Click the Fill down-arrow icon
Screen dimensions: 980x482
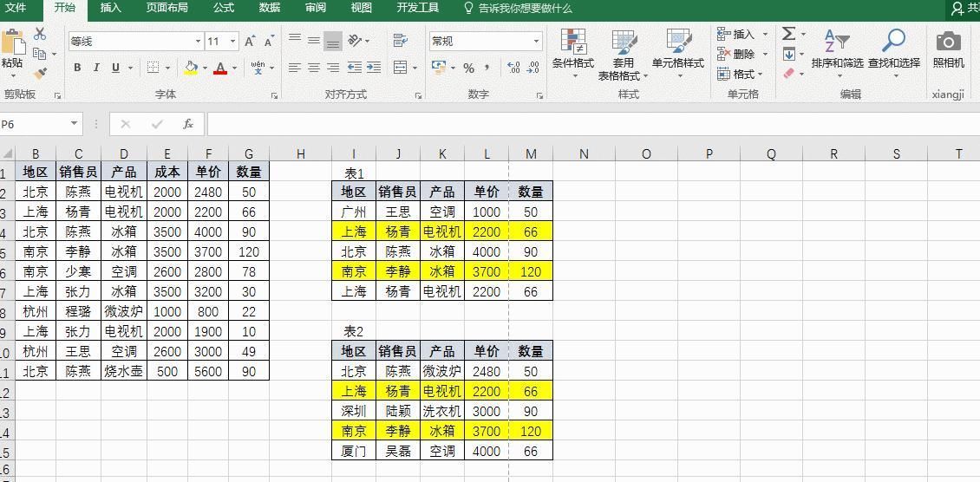788,54
